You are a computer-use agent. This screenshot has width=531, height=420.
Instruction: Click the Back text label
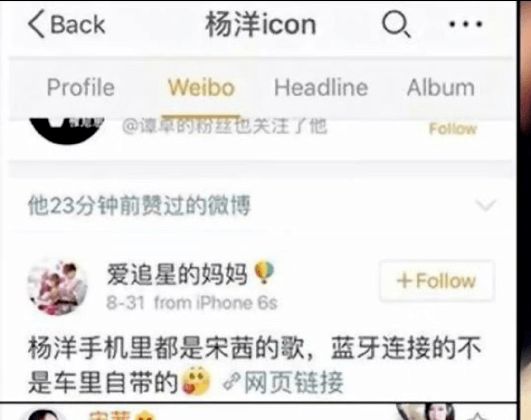coord(78,24)
